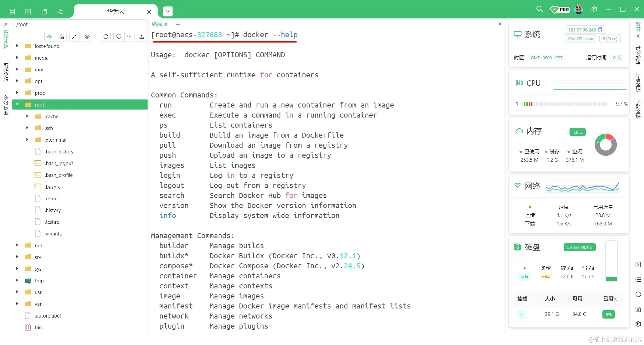
Task: Click the upload file icon
Action: [142, 37]
